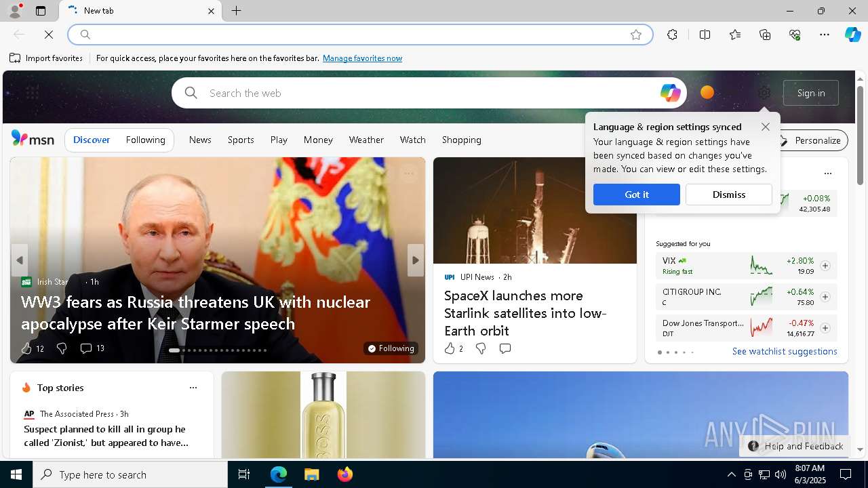Open Help and Feedback
Screen dimensions: 868x488
point(795,446)
